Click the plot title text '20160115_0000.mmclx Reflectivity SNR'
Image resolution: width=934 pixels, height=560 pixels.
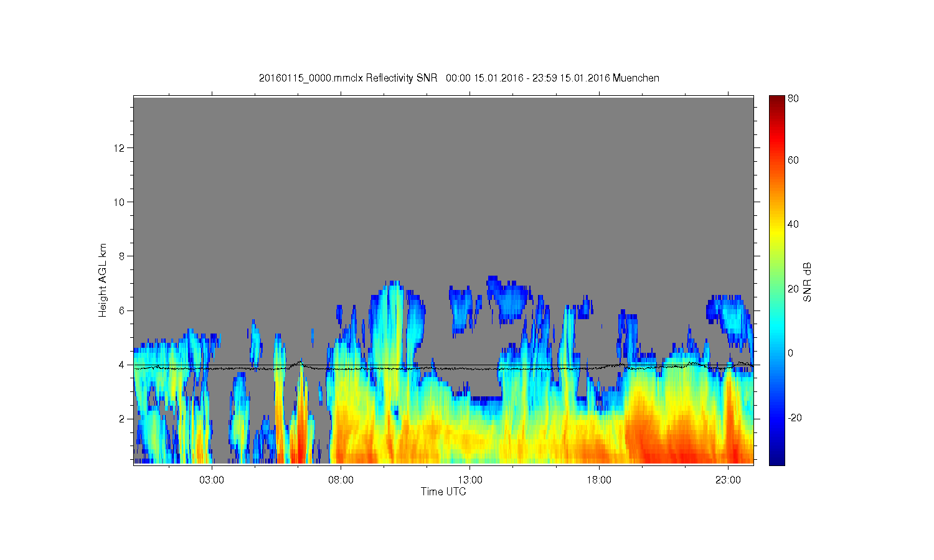point(348,78)
